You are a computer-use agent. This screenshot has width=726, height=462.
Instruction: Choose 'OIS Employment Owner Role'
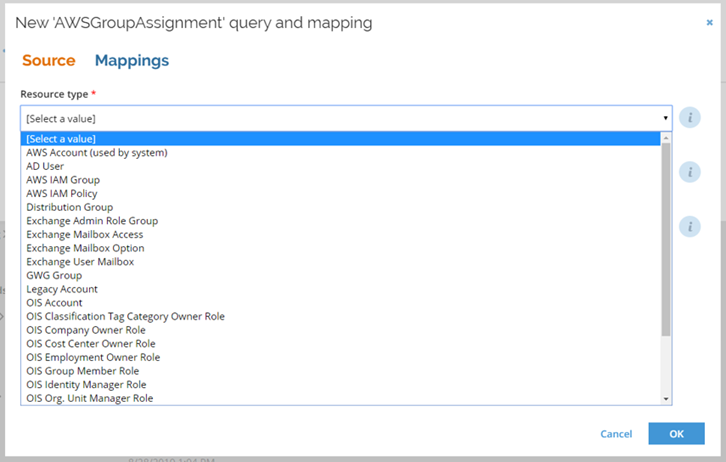[x=341, y=357]
